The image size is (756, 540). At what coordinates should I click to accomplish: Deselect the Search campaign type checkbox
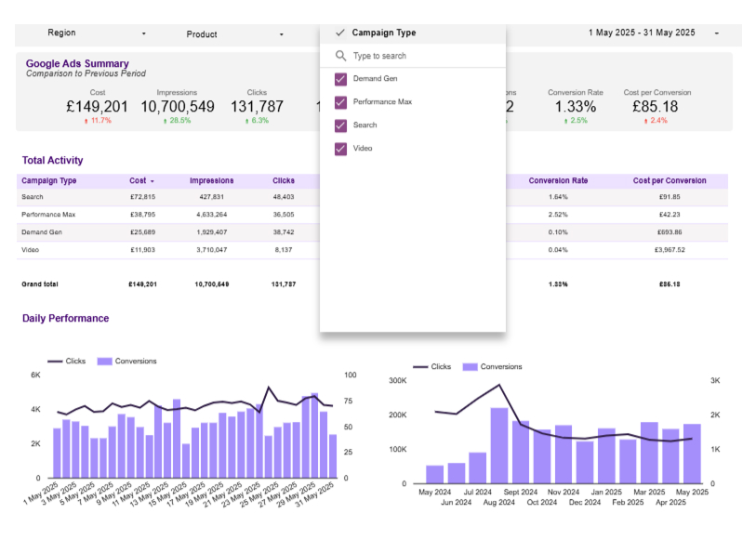tap(338, 125)
